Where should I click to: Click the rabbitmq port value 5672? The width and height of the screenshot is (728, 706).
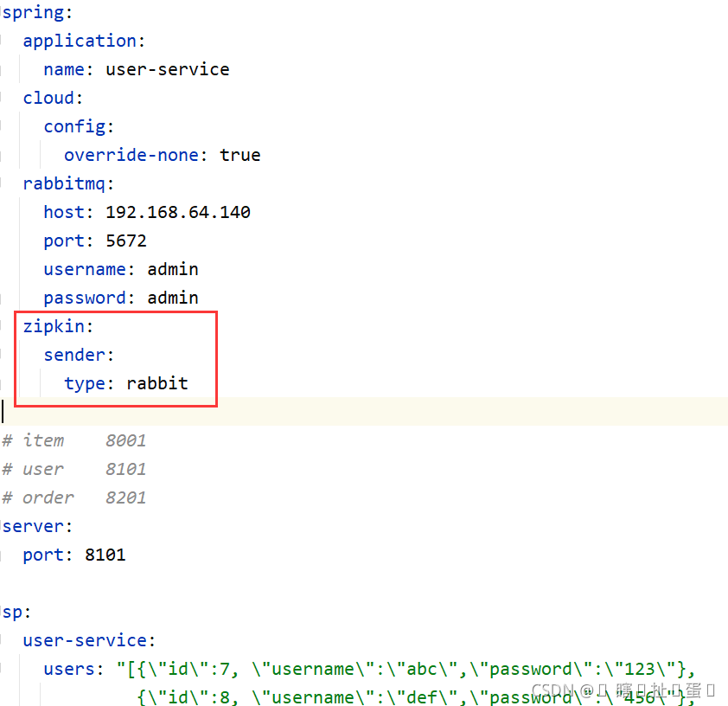tap(126, 241)
